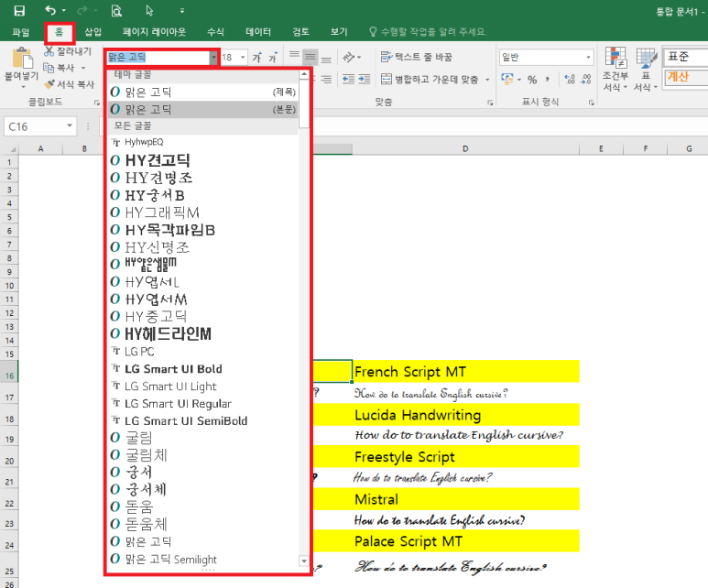Click the increase decimal icon

tap(570, 80)
